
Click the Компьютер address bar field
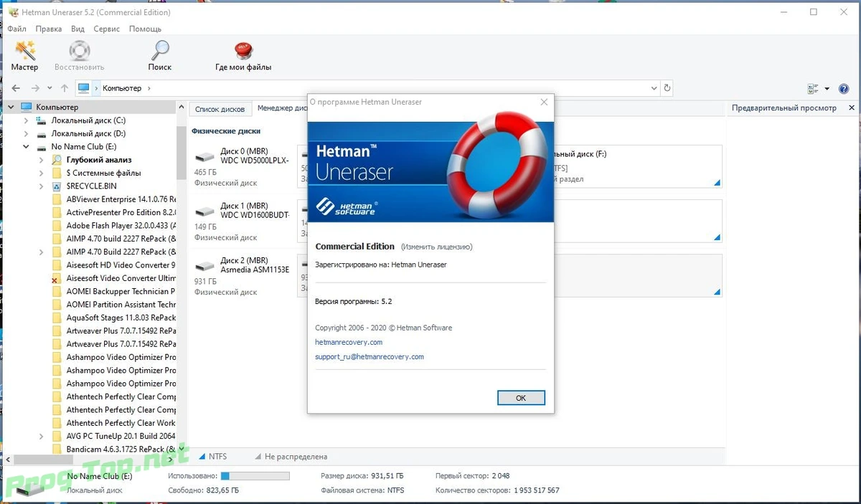[367, 88]
